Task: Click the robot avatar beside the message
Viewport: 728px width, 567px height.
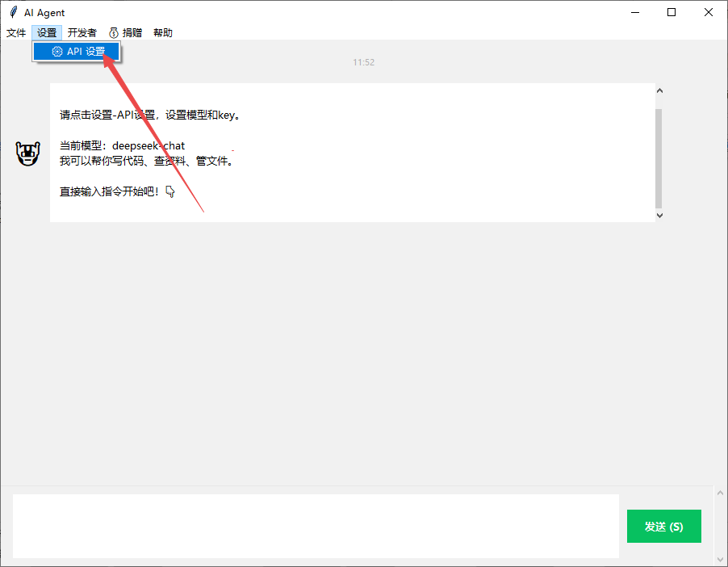Action: pyautogui.click(x=28, y=153)
